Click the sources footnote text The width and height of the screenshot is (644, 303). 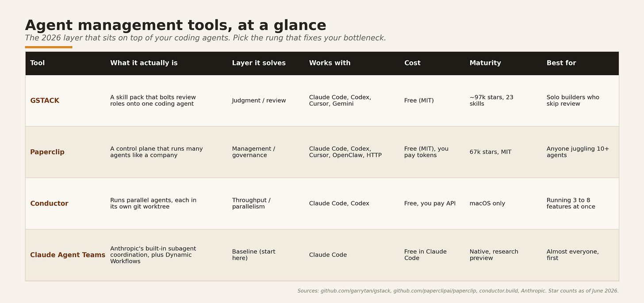coord(458,291)
